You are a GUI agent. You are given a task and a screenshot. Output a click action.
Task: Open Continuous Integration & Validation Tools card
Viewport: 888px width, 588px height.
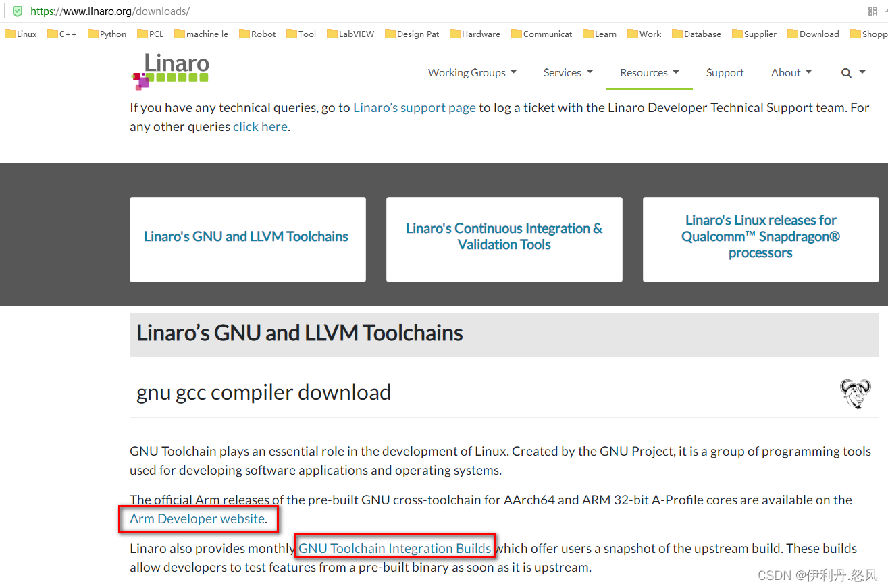(504, 240)
